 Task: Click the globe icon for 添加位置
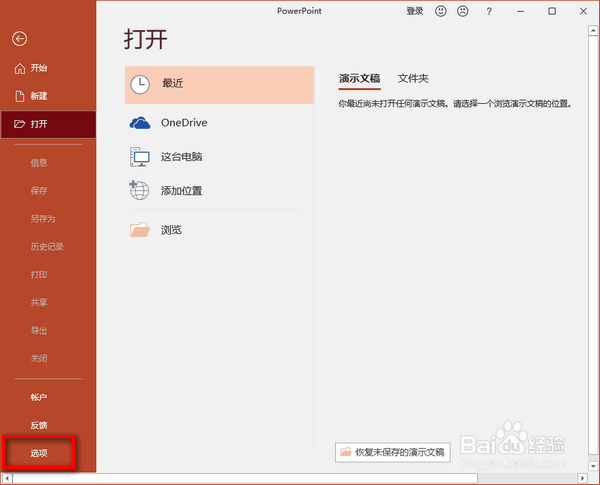point(139,190)
